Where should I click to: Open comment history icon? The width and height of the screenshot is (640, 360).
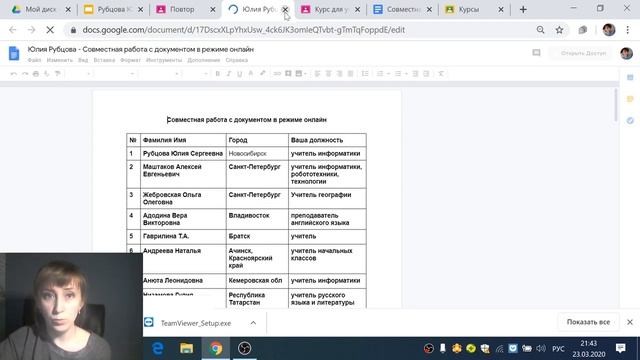point(536,53)
